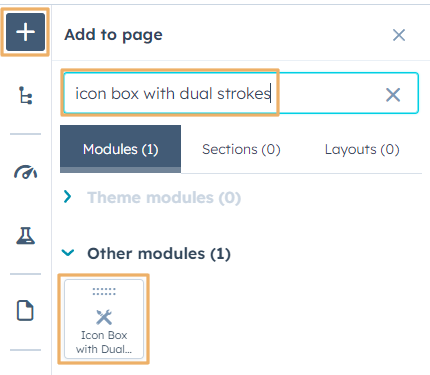This screenshot has height=375, width=430.
Task: Collapse the Other modules chevron
Action: coord(68,253)
